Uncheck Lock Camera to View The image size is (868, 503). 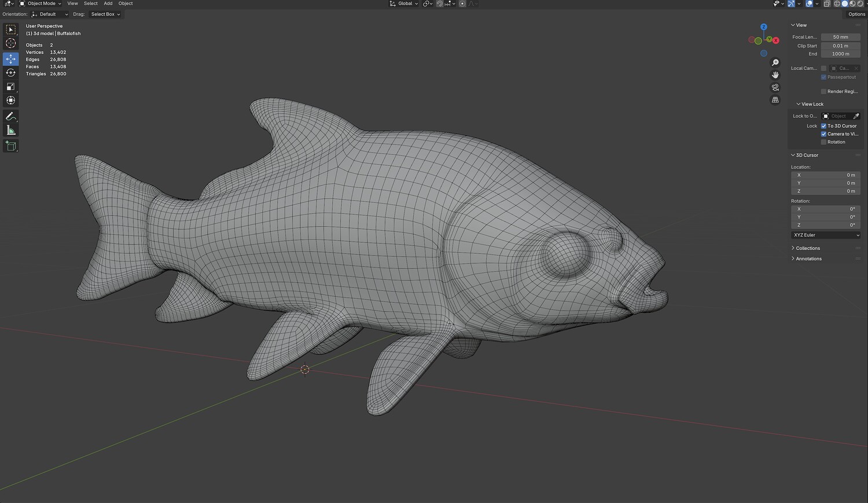point(823,134)
